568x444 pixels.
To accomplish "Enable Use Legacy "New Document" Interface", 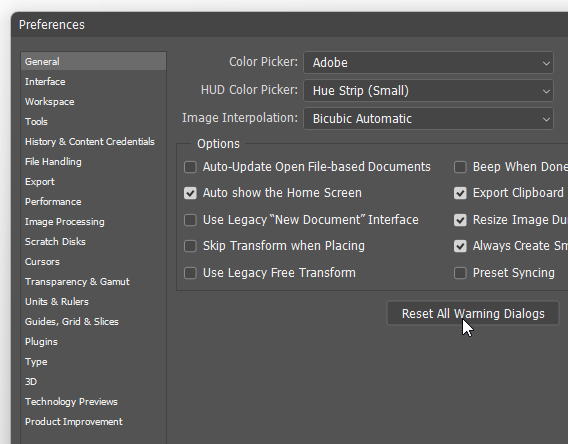I will tap(190, 220).
